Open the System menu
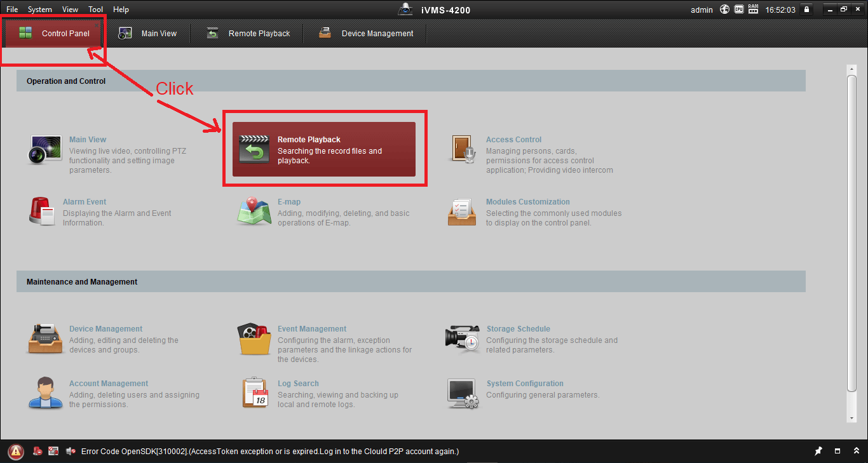Image resolution: width=868 pixels, height=463 pixels. 40,10
